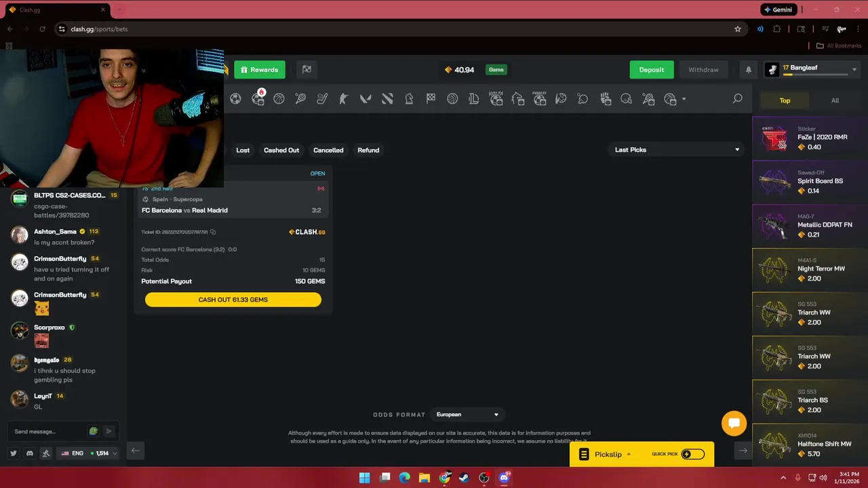Image resolution: width=868 pixels, height=488 pixels.
Task: Click the flag icon next to Rewards
Action: pyautogui.click(x=307, y=70)
